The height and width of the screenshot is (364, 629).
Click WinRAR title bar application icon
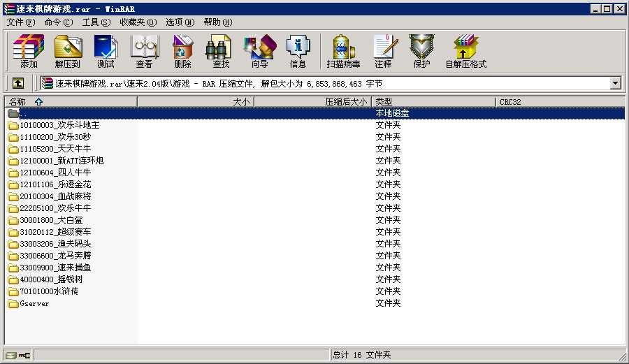tap(9, 8)
